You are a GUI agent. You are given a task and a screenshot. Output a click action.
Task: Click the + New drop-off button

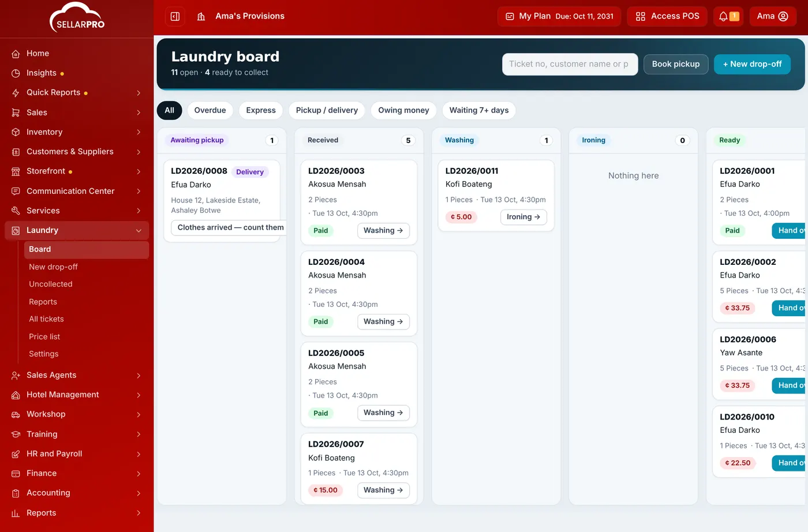tap(752, 64)
